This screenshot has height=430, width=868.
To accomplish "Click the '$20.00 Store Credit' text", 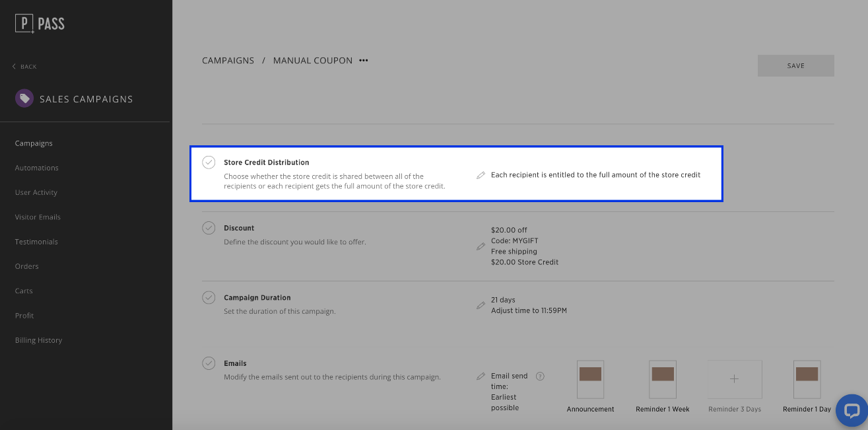I will 525,262.
